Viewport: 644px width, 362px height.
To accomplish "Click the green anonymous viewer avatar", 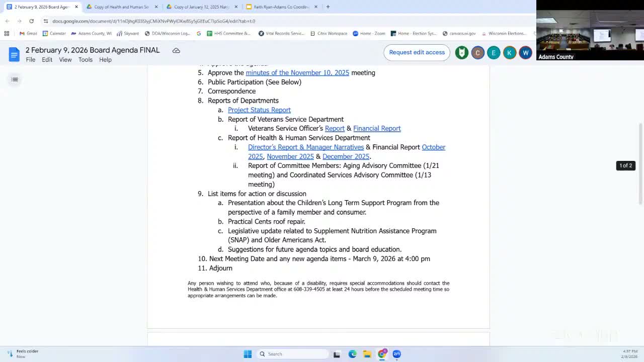I will 462,53.
